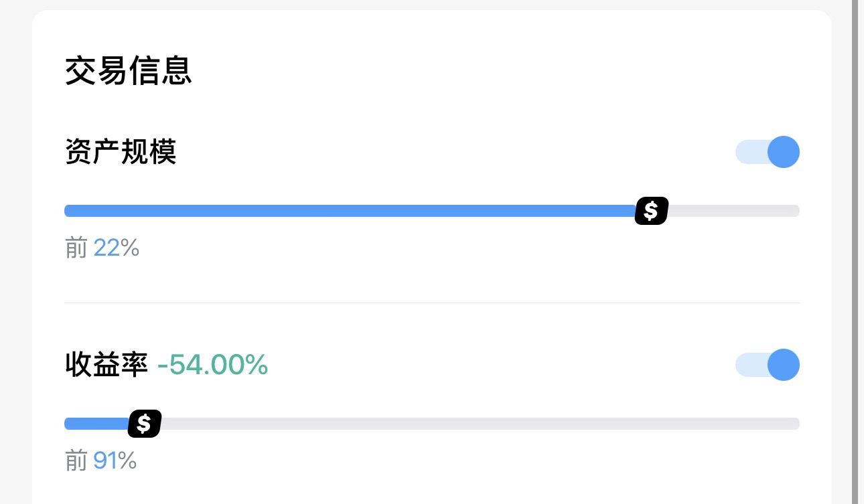Click the gray unfilled portion of 收益率 bar

[x=480, y=424]
